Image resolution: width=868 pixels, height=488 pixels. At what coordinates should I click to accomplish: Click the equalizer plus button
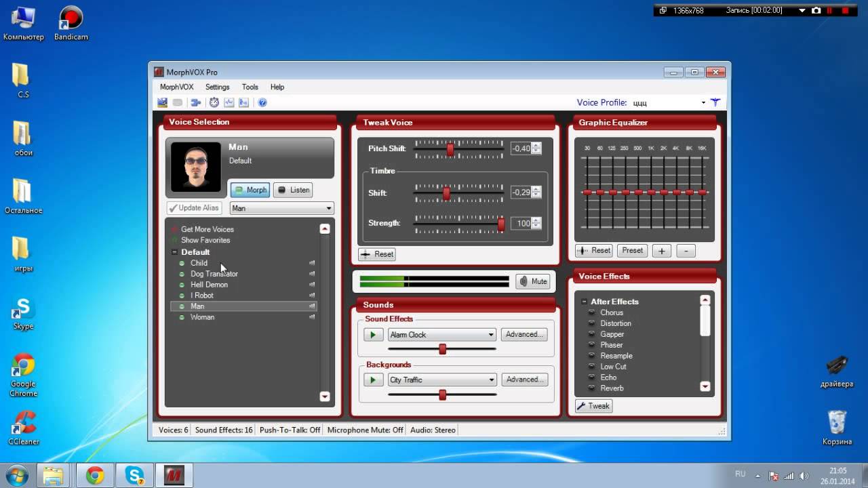(x=662, y=251)
